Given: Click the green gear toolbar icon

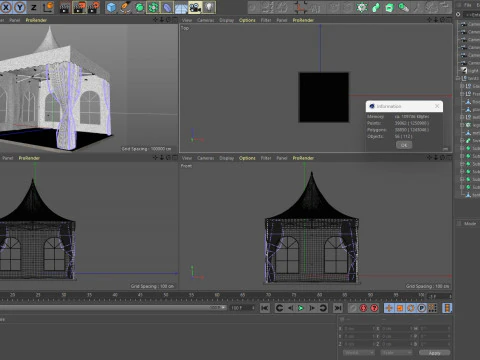Looking at the screenshot, I should click(362, 7).
